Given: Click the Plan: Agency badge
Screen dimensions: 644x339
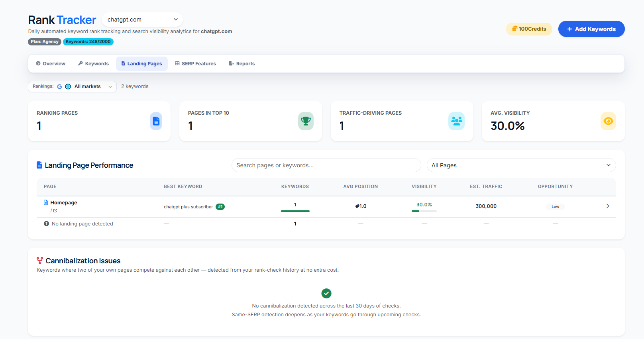Looking at the screenshot, I should point(45,42).
